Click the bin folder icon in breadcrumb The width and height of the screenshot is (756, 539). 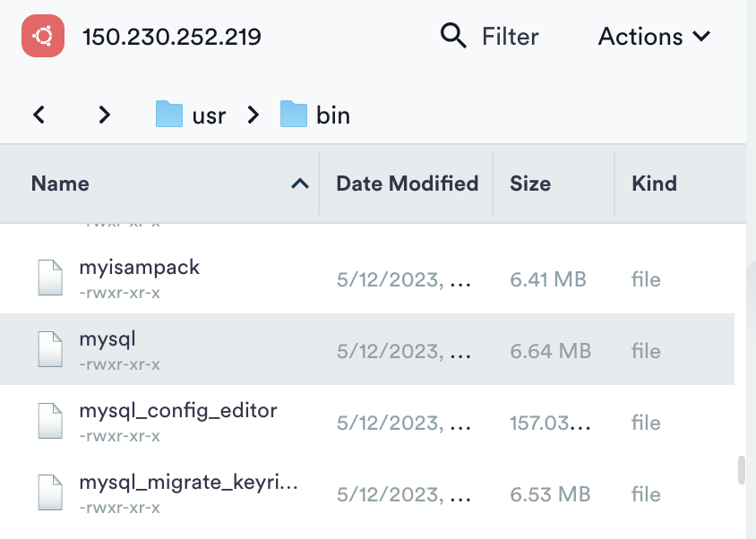294,114
